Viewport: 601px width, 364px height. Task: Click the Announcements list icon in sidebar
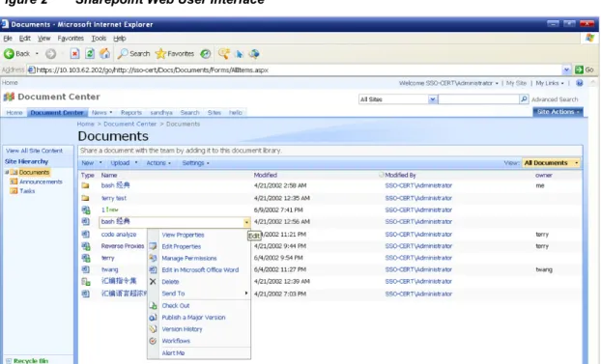coord(14,182)
